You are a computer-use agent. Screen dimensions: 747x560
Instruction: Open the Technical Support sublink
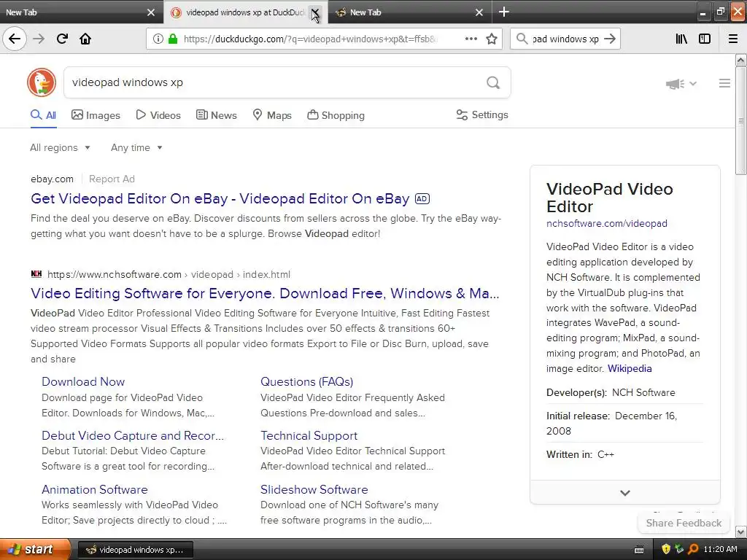[x=309, y=435]
